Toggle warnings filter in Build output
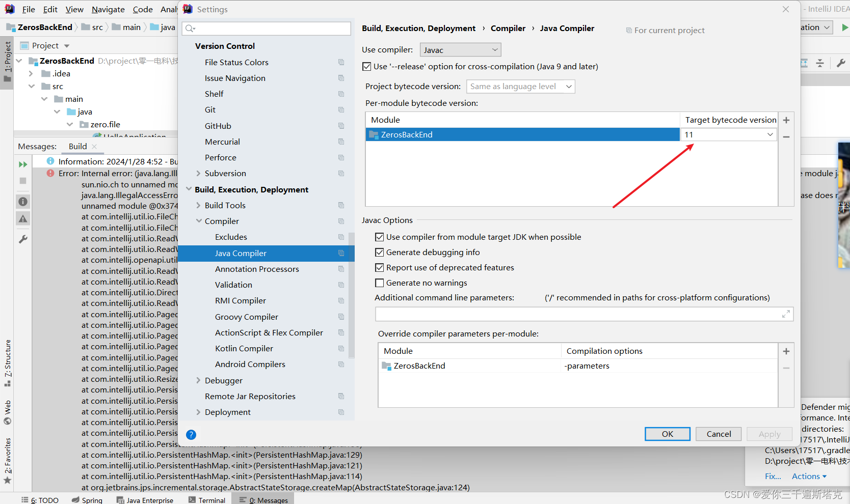This screenshot has height=504, width=850. [x=22, y=218]
